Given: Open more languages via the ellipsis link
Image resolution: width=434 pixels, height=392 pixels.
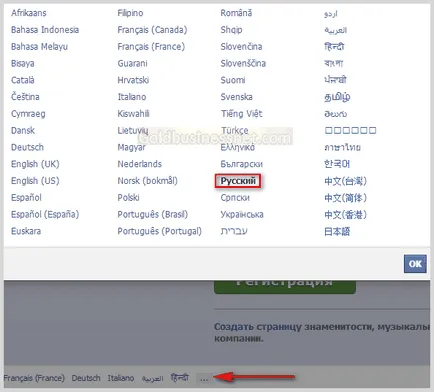Looking at the screenshot, I should coord(204,378).
